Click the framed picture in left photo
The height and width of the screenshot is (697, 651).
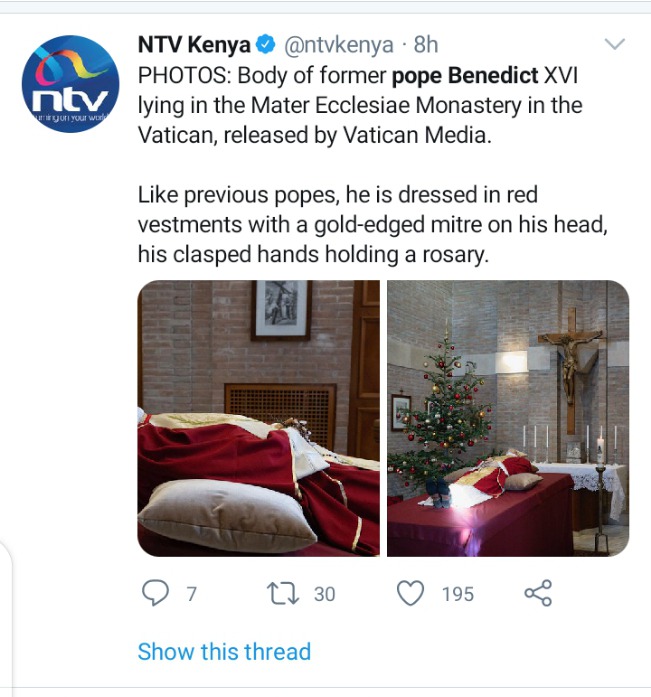[281, 310]
